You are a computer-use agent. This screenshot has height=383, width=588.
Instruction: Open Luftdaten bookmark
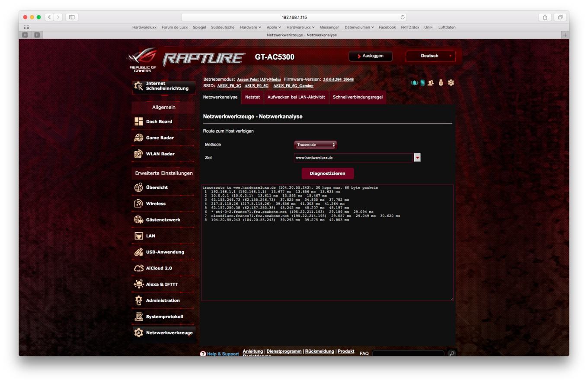(447, 27)
